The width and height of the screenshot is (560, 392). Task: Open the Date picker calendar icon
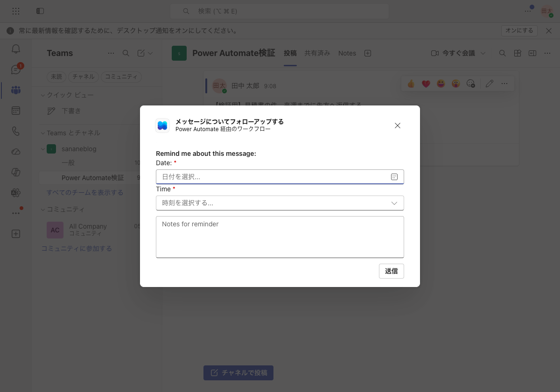[x=394, y=177]
